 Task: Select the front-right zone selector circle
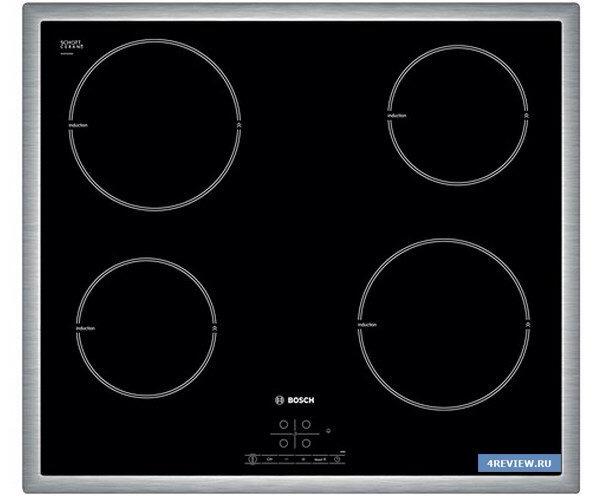pyautogui.click(x=306, y=441)
